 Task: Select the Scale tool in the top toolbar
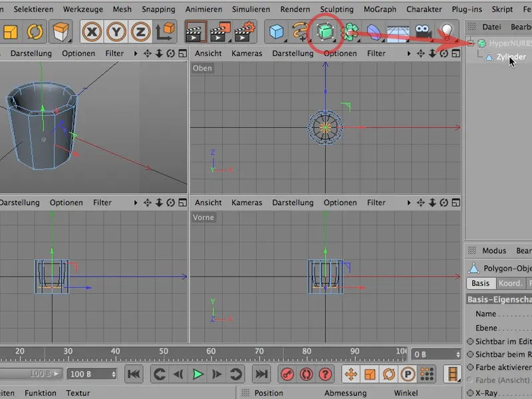(x=11, y=32)
